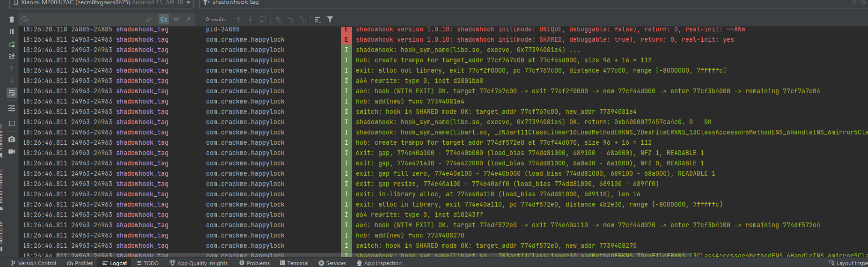Click the add selection for next occurrence icon
Image resolution: width=868 pixels, height=267 pixels.
278,19
